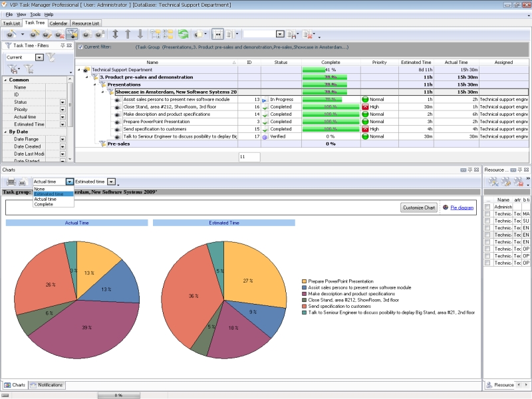Click the Move Down arrow icon
This screenshot has width=532, height=399.
pyautogui.click(x=140, y=34)
